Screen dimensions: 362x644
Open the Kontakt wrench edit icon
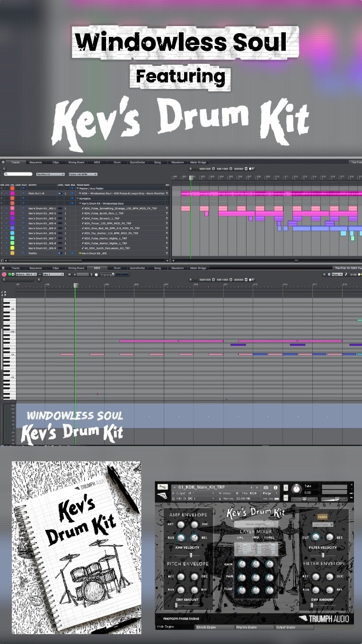point(162,486)
